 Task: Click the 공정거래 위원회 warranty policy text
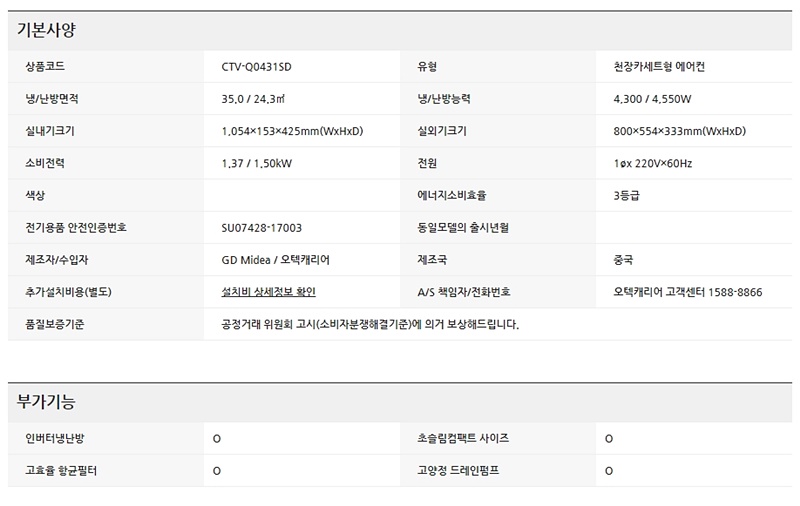[x=370, y=324]
